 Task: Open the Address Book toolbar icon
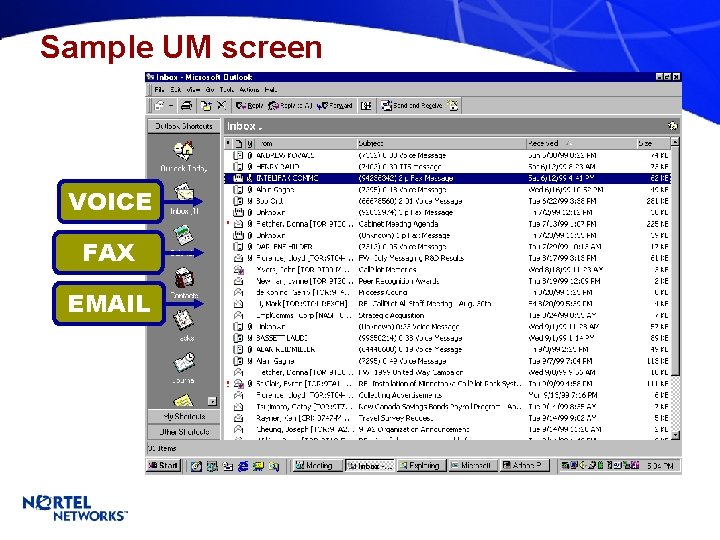pos(366,106)
